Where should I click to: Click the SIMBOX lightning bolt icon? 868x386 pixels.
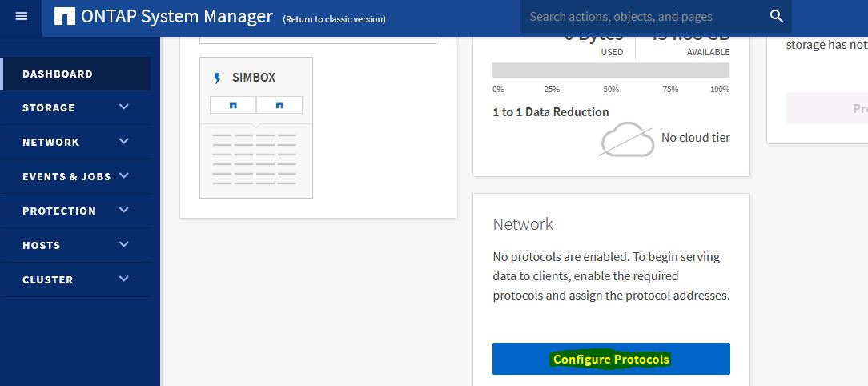[x=217, y=78]
